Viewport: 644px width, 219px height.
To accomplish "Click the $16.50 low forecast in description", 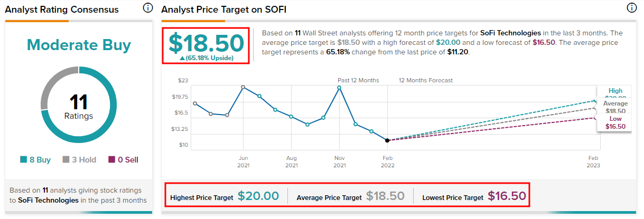I will tap(543, 42).
